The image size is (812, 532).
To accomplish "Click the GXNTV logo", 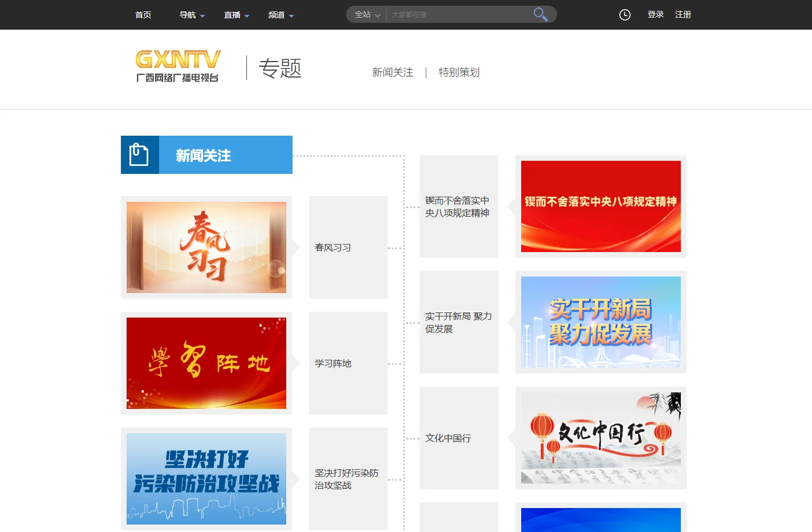I will (x=178, y=66).
